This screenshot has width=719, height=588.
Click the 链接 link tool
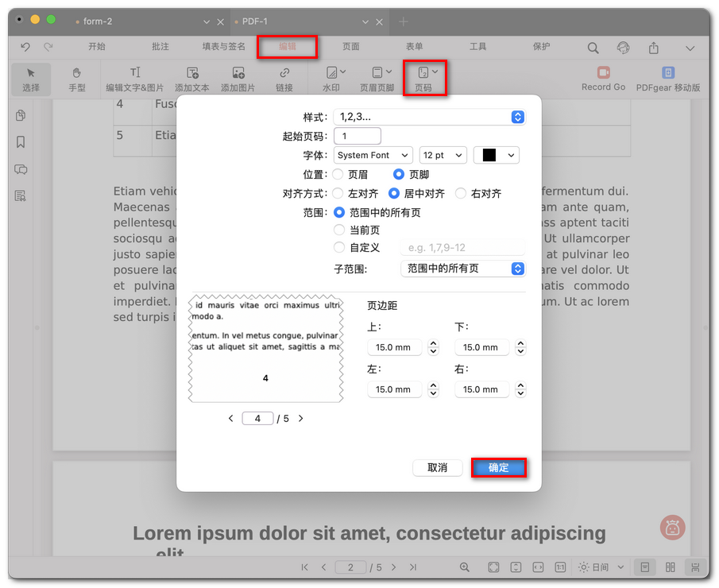(284, 79)
